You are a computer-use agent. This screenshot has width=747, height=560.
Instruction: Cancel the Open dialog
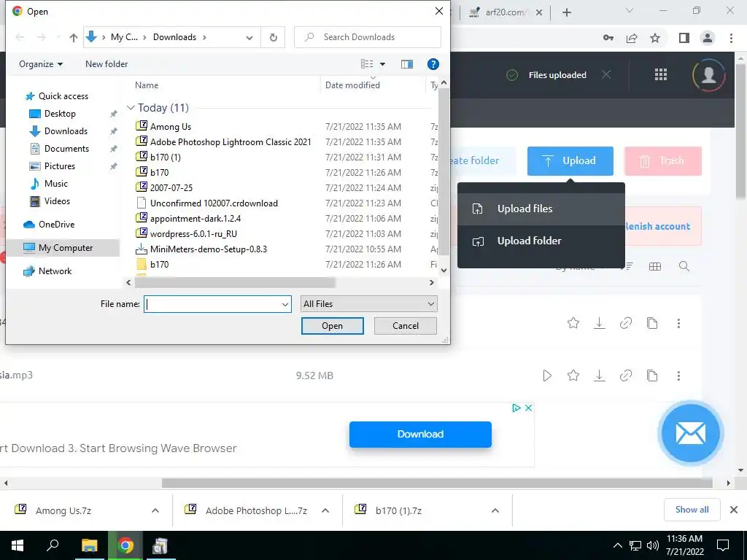click(406, 326)
